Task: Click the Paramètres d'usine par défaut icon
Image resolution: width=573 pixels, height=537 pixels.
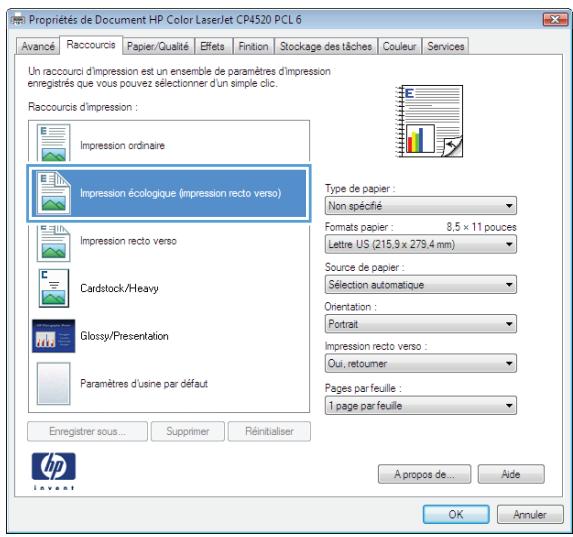Action: [53, 383]
